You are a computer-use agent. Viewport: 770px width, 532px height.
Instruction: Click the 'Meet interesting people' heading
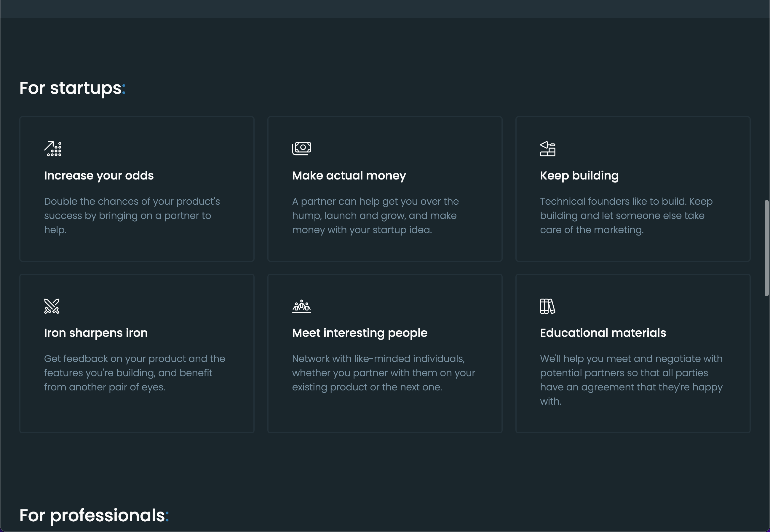click(x=360, y=333)
